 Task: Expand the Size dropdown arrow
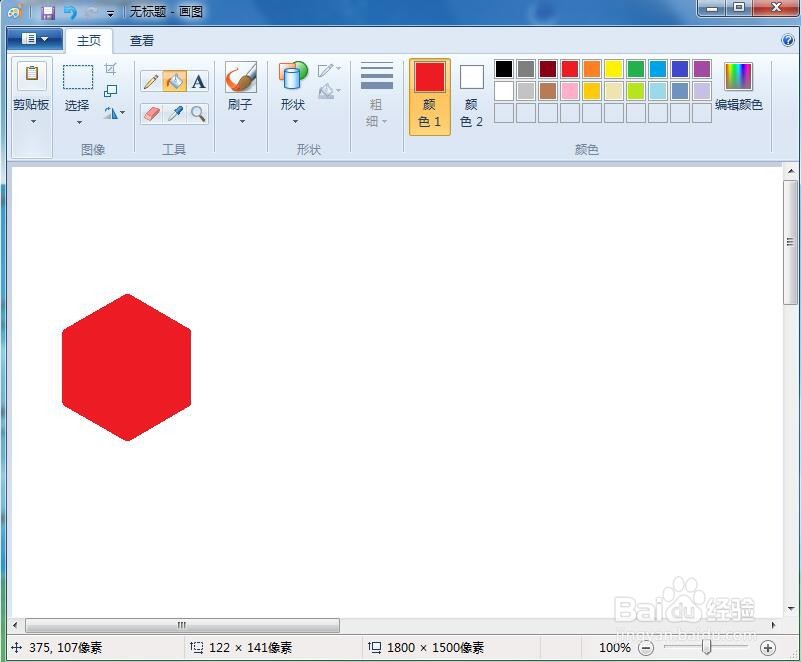pyautogui.click(x=385, y=122)
